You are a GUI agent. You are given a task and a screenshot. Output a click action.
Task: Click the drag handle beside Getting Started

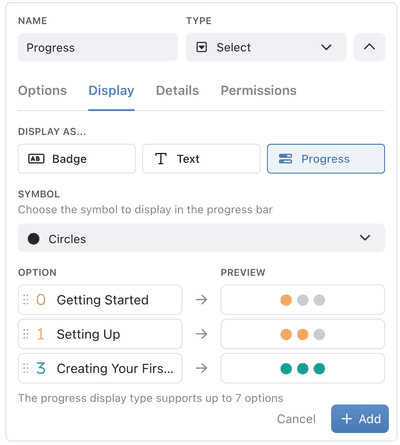tap(26, 300)
